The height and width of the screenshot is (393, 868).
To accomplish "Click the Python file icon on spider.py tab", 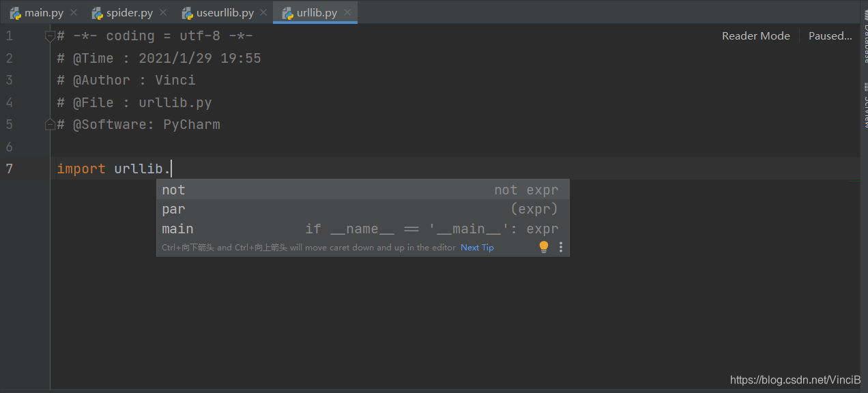I will (97, 13).
